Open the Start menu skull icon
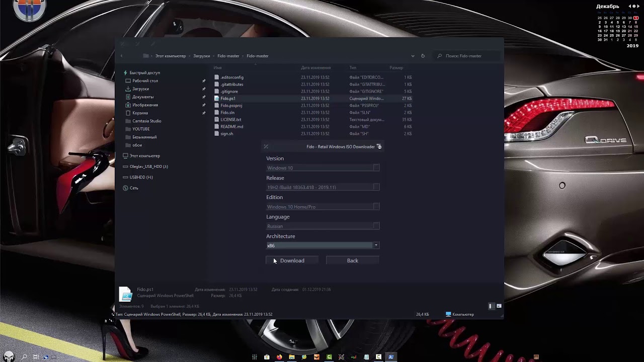 [10, 356]
